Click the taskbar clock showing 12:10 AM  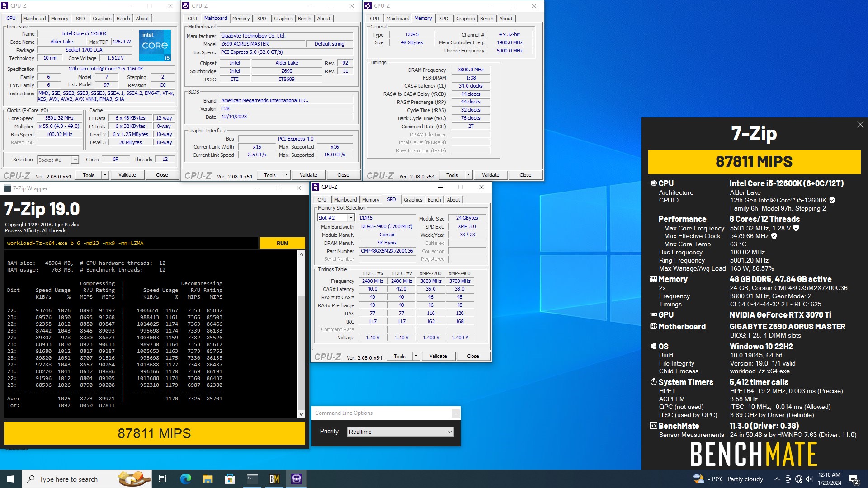click(x=829, y=479)
